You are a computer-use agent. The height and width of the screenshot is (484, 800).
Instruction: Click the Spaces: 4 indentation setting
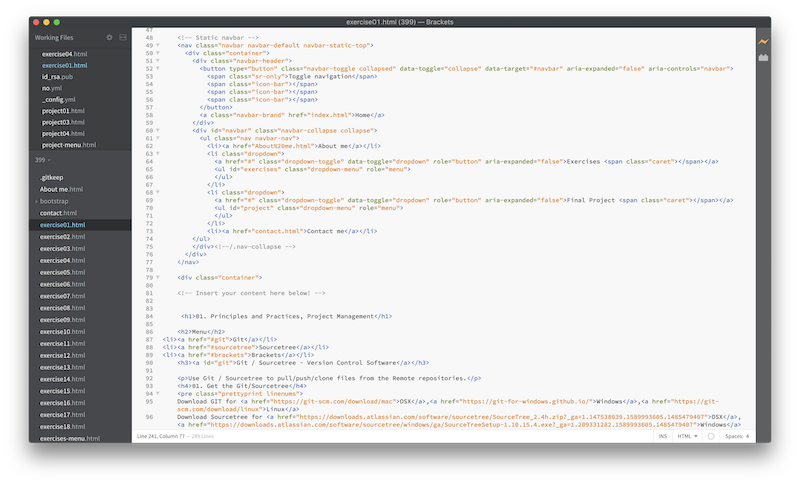tap(737, 436)
